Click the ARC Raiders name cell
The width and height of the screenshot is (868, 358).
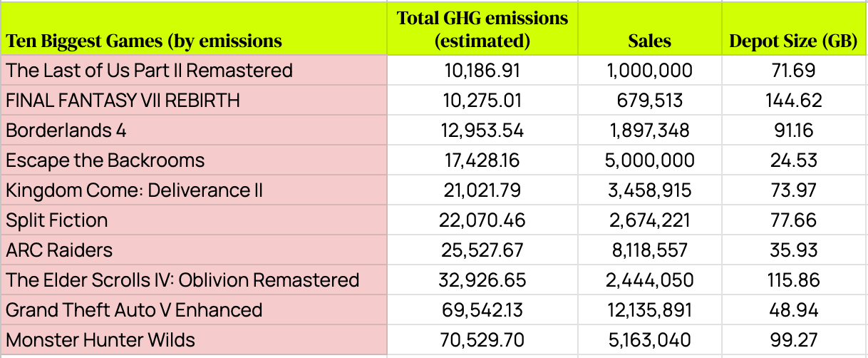point(59,250)
